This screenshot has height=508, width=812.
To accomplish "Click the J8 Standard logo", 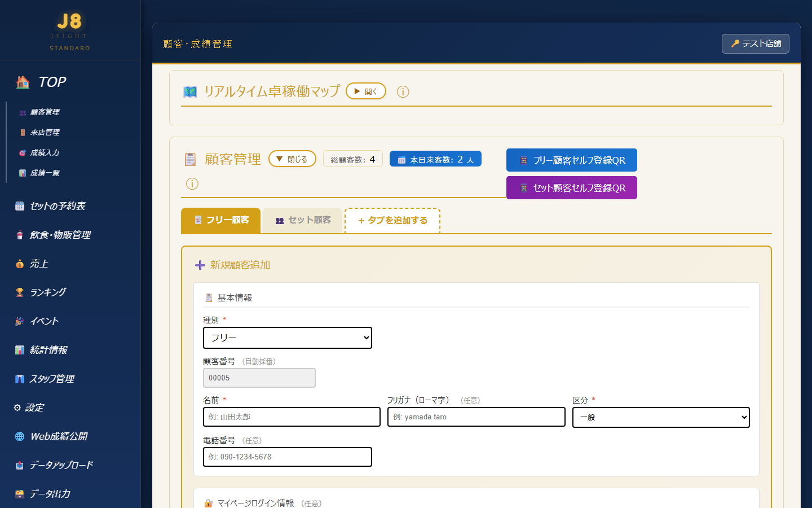I will [70, 30].
